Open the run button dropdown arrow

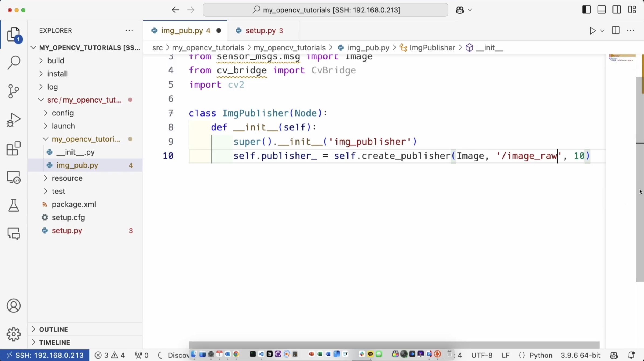602,31
